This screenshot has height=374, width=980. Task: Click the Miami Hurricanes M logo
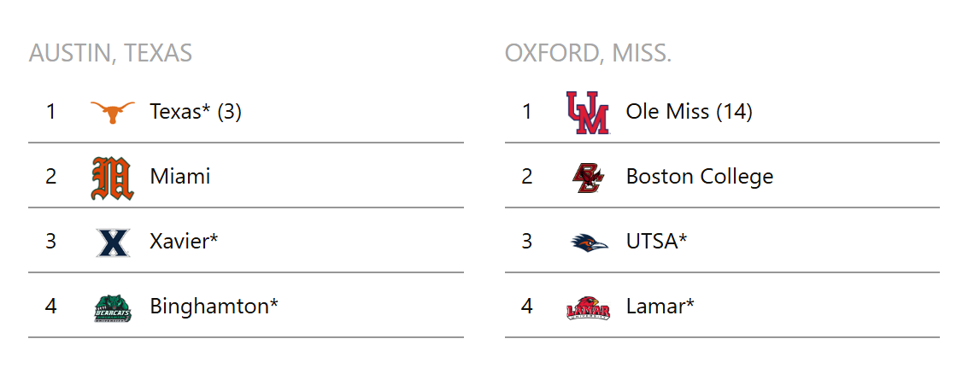pos(113,178)
